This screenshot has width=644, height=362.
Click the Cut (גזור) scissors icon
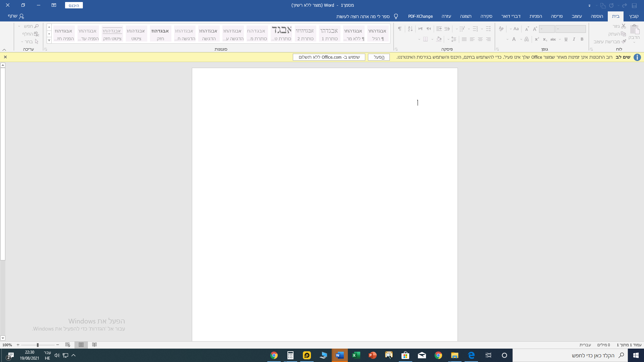tap(624, 26)
